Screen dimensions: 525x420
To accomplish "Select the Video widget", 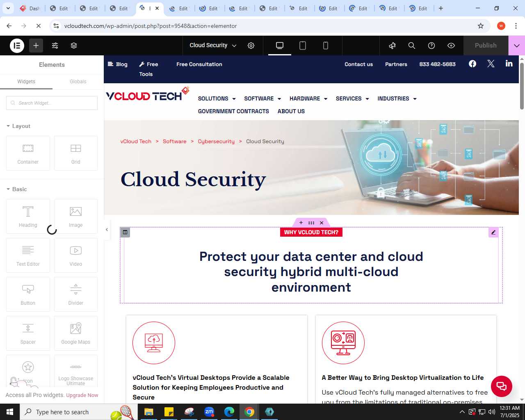I will (x=76, y=255).
